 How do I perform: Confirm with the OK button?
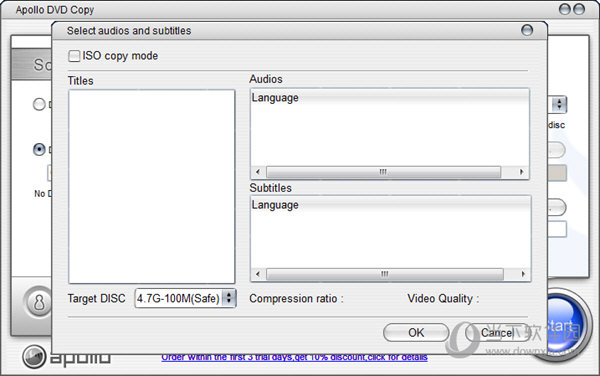pos(416,332)
